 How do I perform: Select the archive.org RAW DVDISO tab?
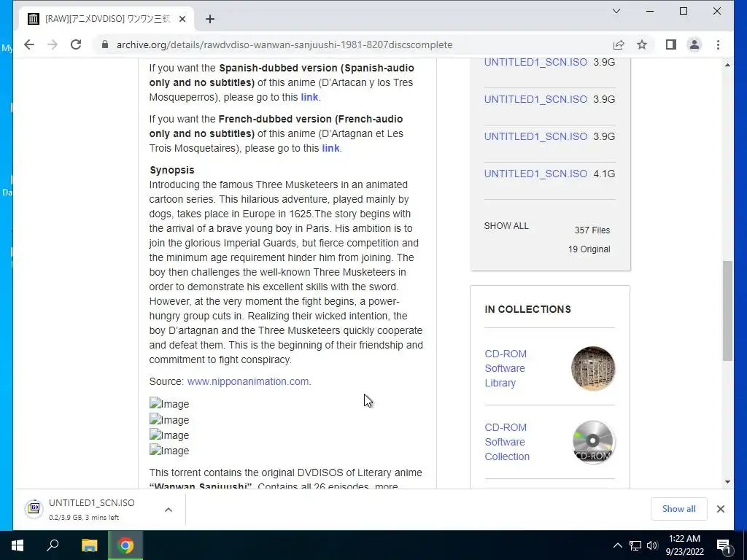coord(107,19)
